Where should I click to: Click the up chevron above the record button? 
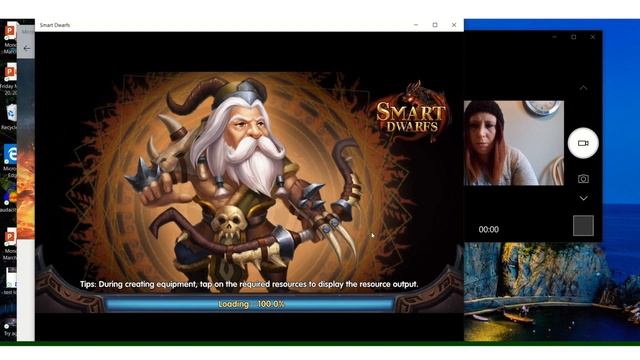click(x=583, y=88)
